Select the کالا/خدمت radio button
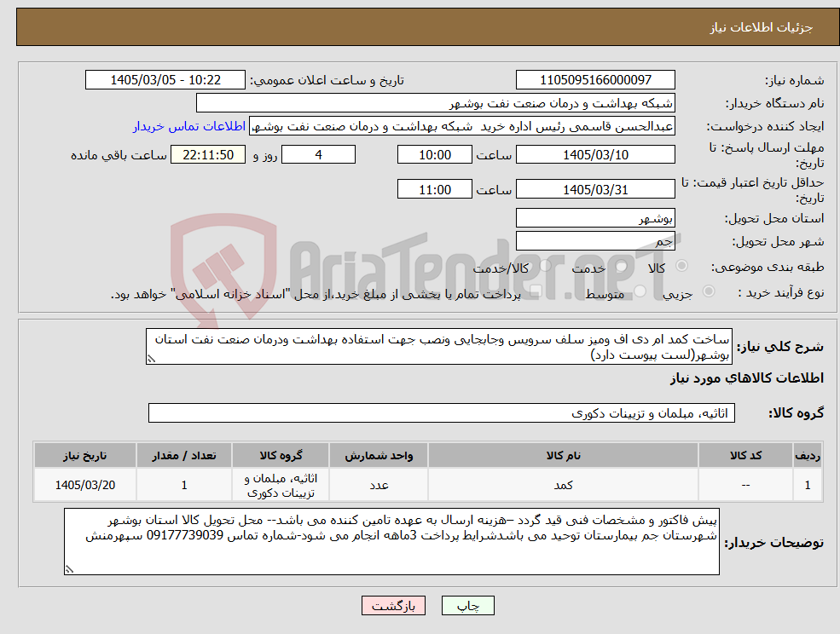Image resolution: width=840 pixels, height=634 pixels. (x=545, y=266)
